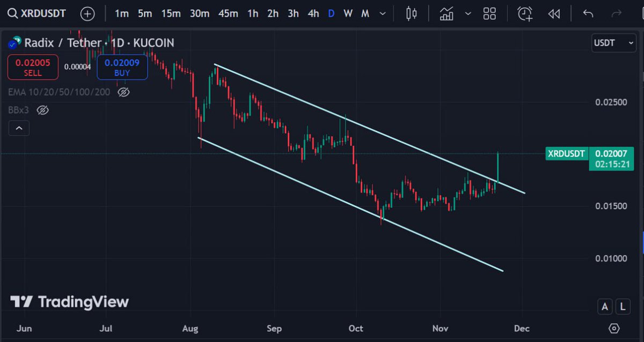This screenshot has height=342, width=644.
Task: Open the USDT currency dropdown
Action: [613, 43]
